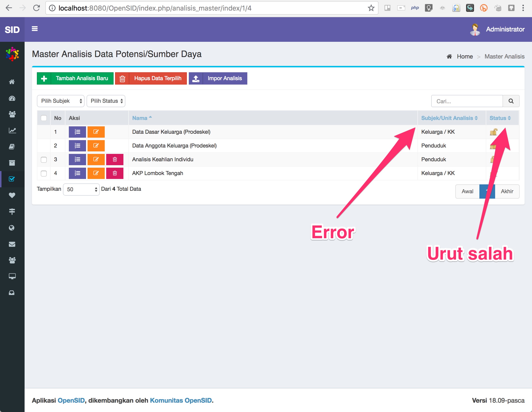Click Hapus Data Terpilih button

pos(151,78)
